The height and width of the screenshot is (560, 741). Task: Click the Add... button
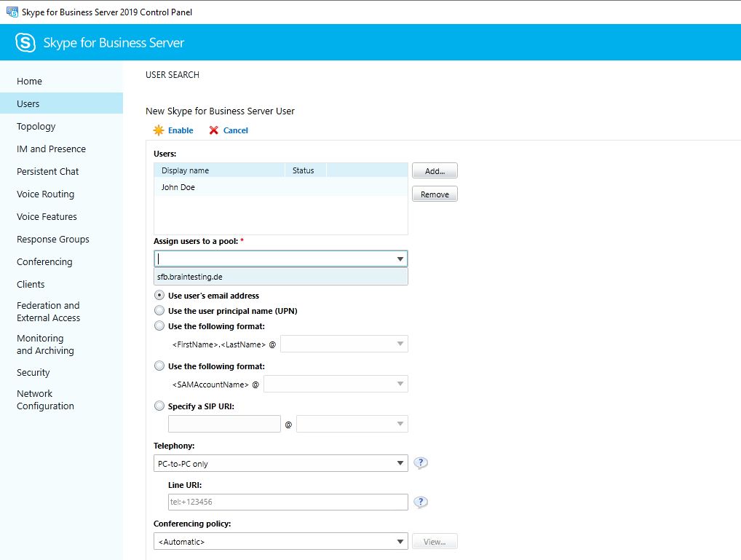tap(435, 171)
